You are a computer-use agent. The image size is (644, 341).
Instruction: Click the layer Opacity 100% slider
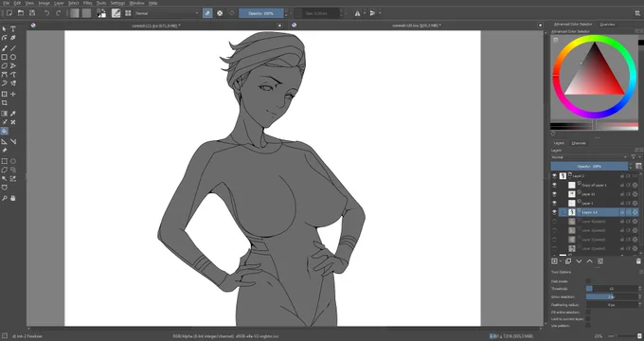(589, 166)
